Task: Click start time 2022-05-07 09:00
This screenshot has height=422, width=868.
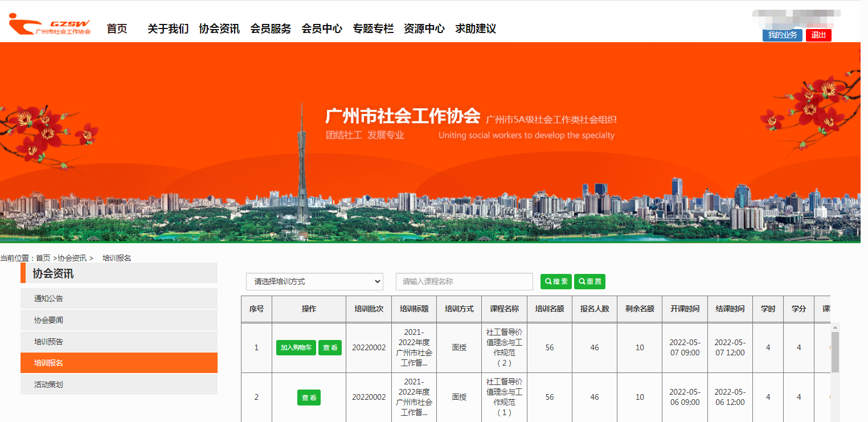Action: 685,347
